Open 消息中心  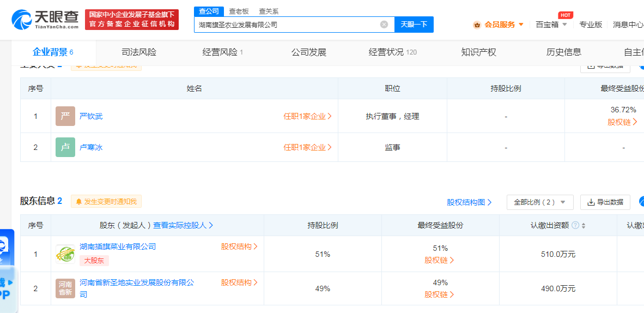point(628,25)
